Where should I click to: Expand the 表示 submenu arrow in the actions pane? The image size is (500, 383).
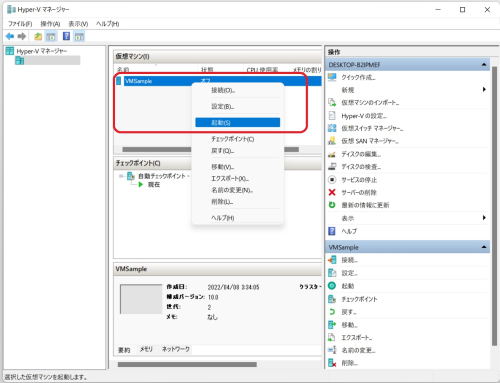click(484, 218)
